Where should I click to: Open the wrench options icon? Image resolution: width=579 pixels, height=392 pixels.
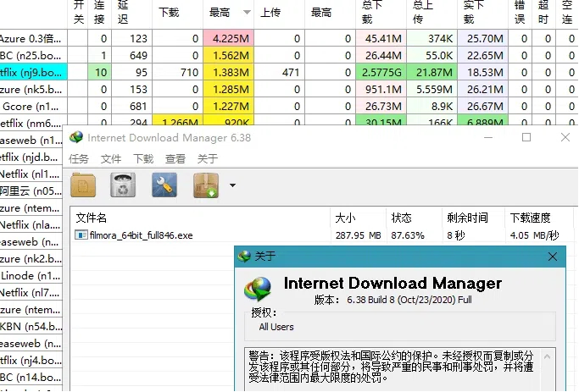164,185
